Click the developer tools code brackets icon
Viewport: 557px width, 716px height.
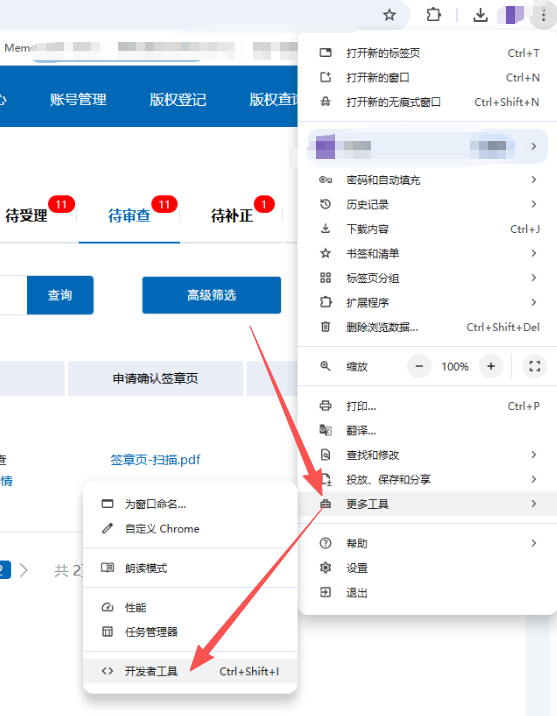click(107, 671)
